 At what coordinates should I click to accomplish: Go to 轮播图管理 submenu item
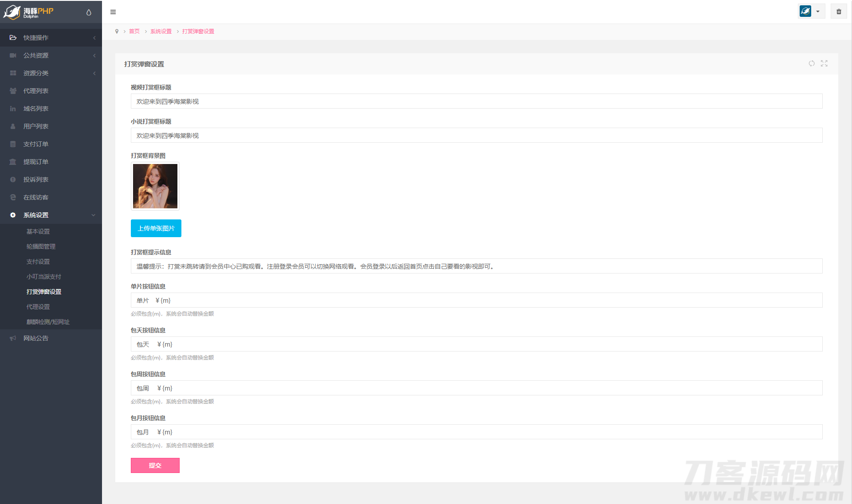(41, 246)
